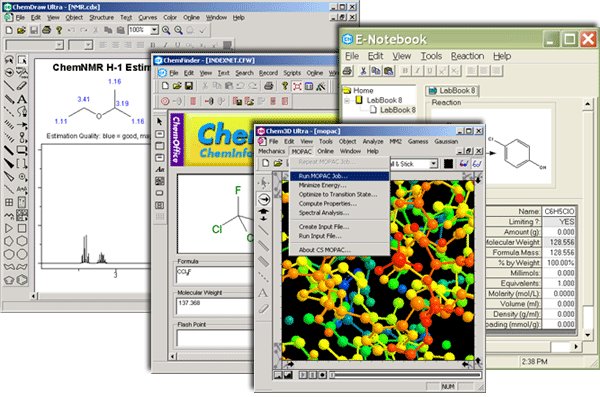This screenshot has width=600, height=397.
Task: Click the Chem3D animation slider track
Action: [x=405, y=375]
